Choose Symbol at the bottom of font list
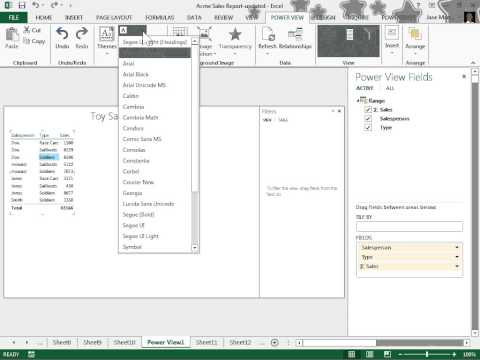This screenshot has width=480, height=360. pyautogui.click(x=155, y=247)
